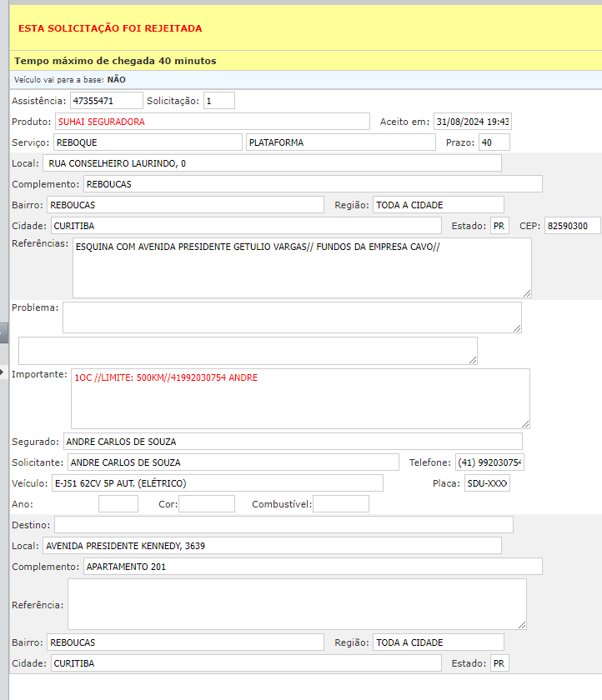This screenshot has height=700, width=602.
Task: Click the Prazo field showing 40
Action: tap(494, 142)
